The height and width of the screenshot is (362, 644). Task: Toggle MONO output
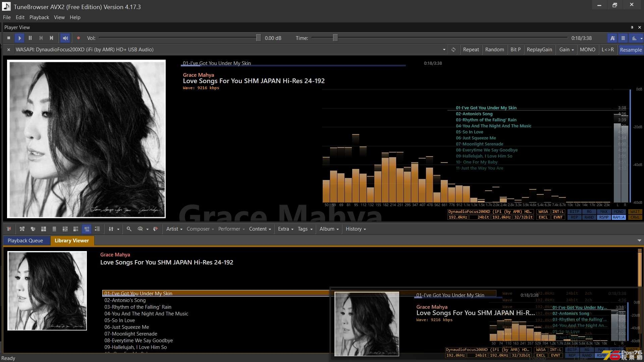pos(588,50)
